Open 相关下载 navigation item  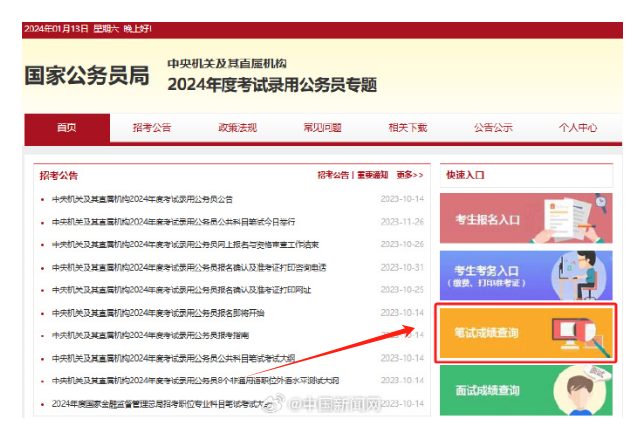point(408,128)
